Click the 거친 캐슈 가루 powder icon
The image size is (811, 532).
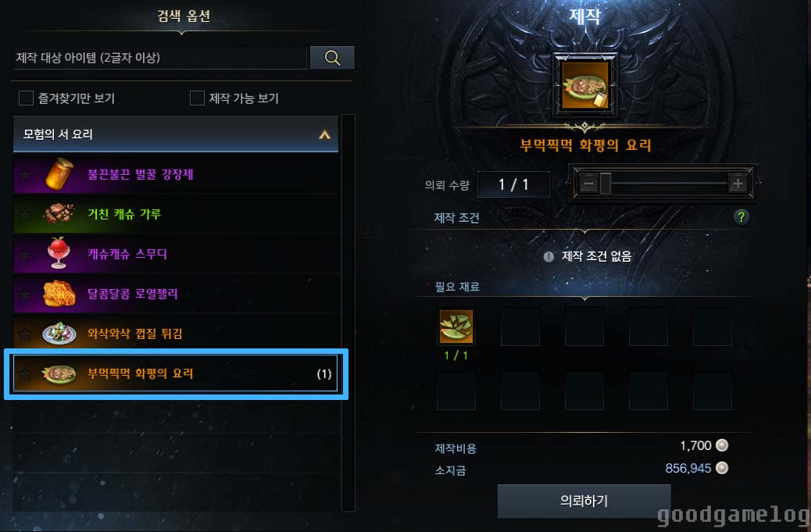click(59, 213)
